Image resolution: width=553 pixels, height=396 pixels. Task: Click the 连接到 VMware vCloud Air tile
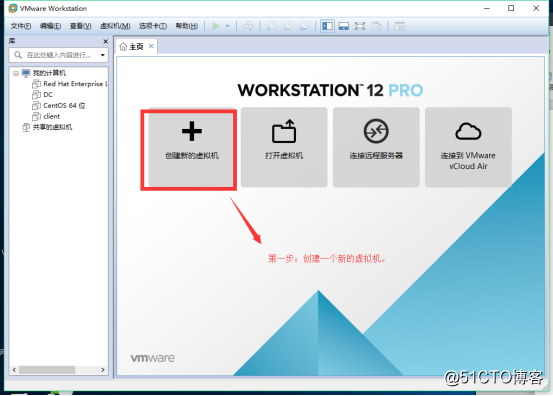pos(468,147)
